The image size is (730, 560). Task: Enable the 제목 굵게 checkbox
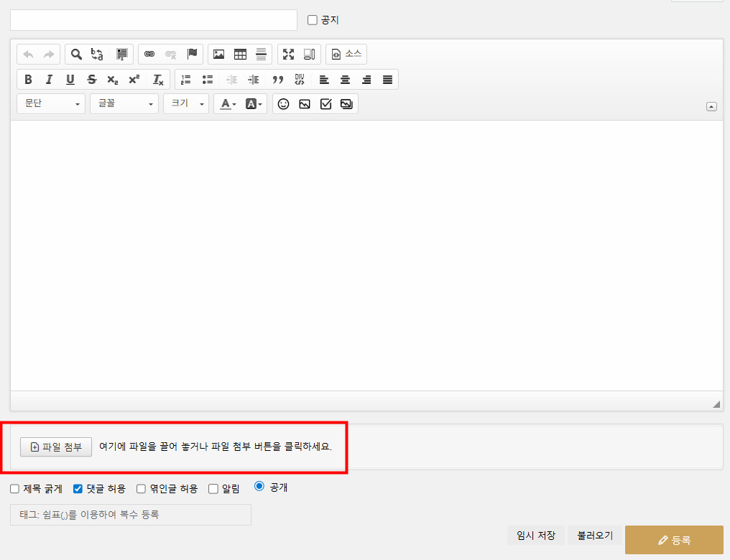(x=15, y=489)
